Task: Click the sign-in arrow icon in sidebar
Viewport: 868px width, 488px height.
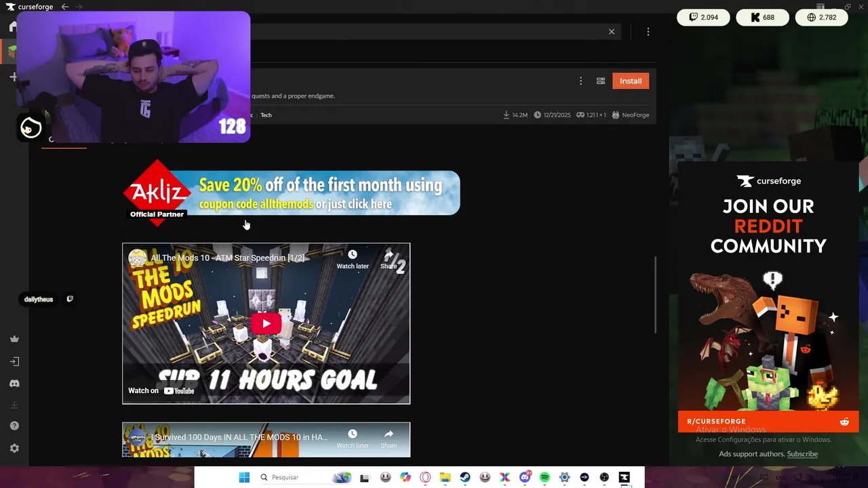Action: tap(14, 362)
